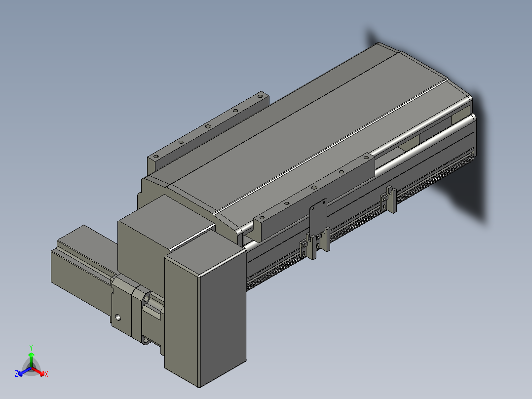Image resolution: width=532 pixels, height=399 pixels.
Task: Select the lone sensor bracket on the side rail
Action: tap(388, 199)
